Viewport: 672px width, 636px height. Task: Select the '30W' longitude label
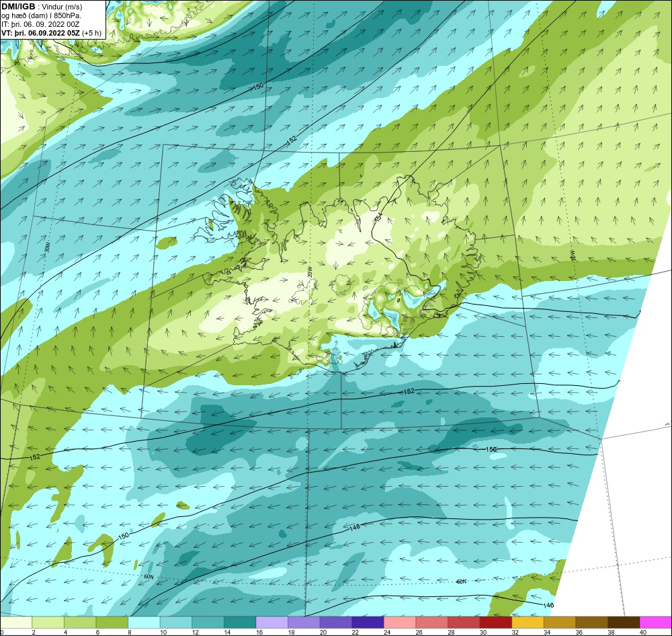click(x=46, y=247)
